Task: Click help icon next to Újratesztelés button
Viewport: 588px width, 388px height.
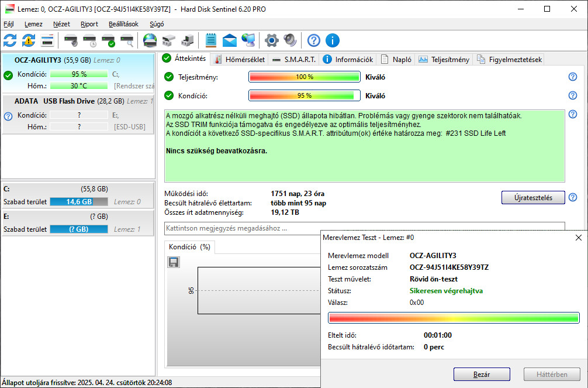Action: click(x=573, y=197)
